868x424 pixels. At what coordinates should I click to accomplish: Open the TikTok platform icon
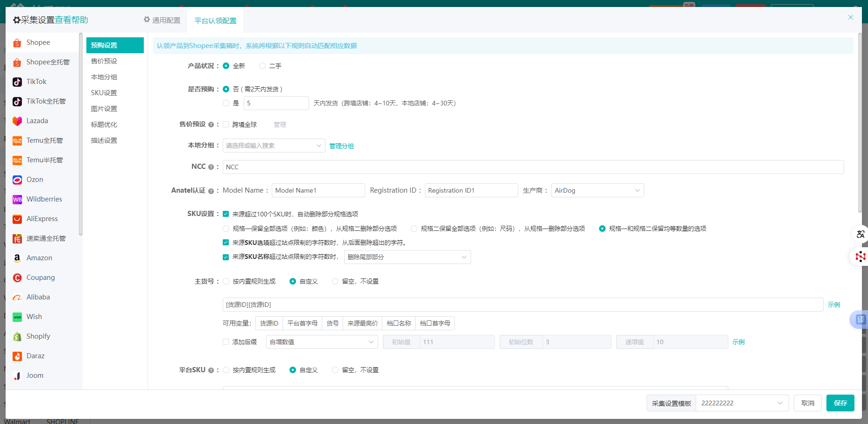tap(17, 82)
